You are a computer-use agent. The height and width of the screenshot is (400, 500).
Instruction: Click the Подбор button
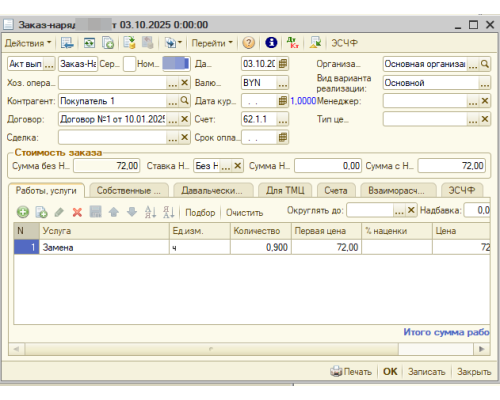[x=200, y=212]
